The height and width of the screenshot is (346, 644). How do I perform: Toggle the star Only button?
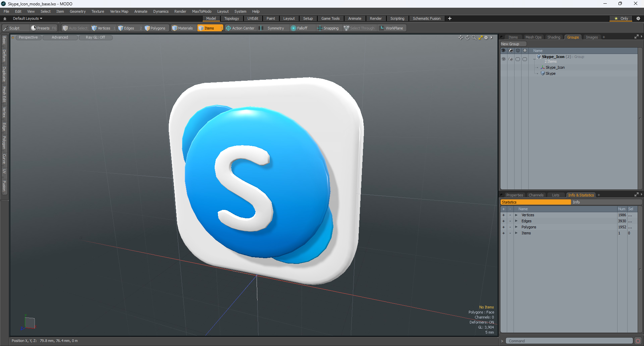coord(621,18)
